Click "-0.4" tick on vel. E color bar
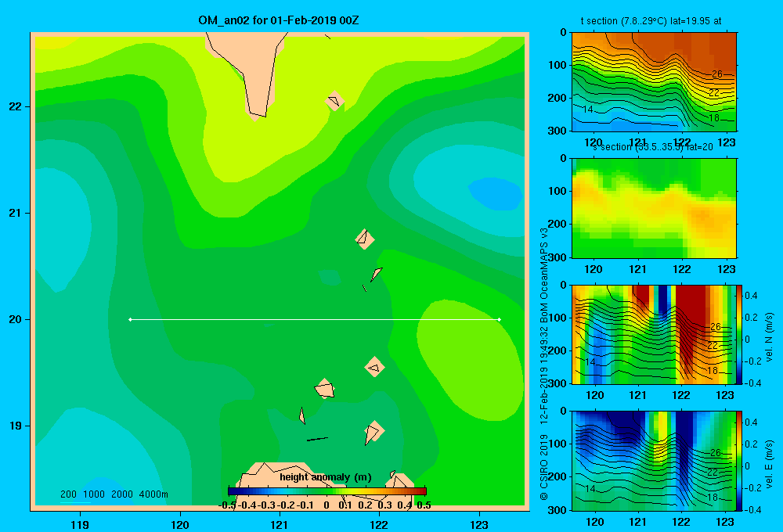 [x=752, y=509]
